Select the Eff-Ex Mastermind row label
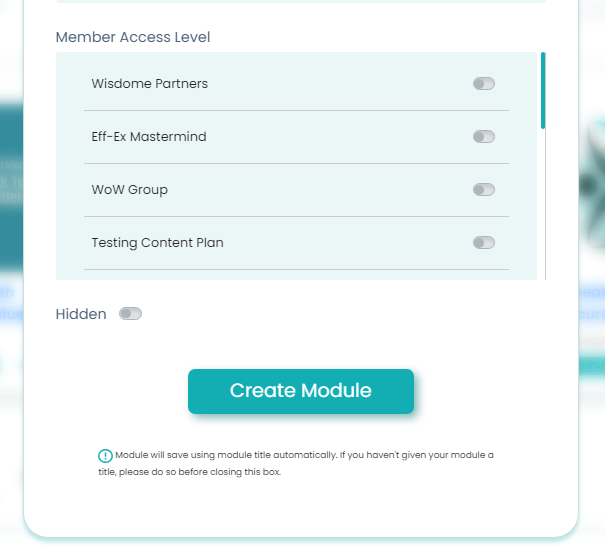 (149, 137)
